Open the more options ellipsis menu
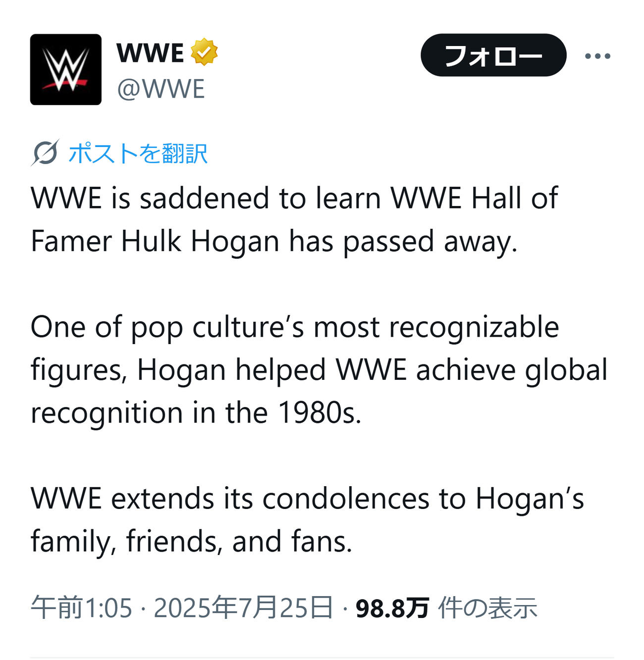The width and height of the screenshot is (644, 660). [600, 56]
